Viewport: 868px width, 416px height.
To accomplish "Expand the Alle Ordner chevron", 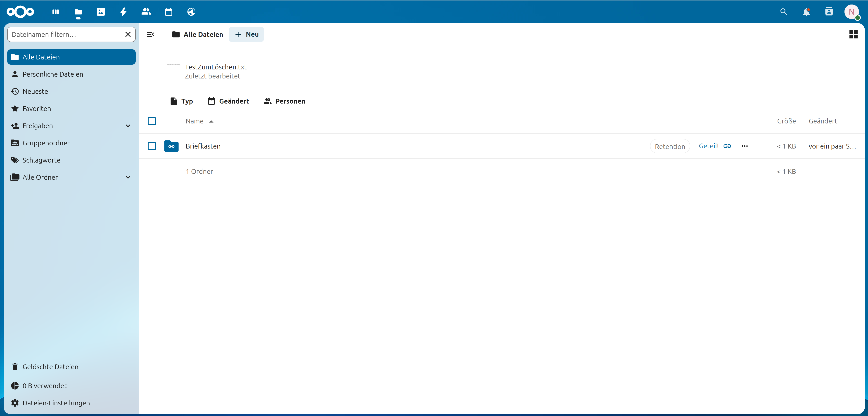I will (x=128, y=177).
